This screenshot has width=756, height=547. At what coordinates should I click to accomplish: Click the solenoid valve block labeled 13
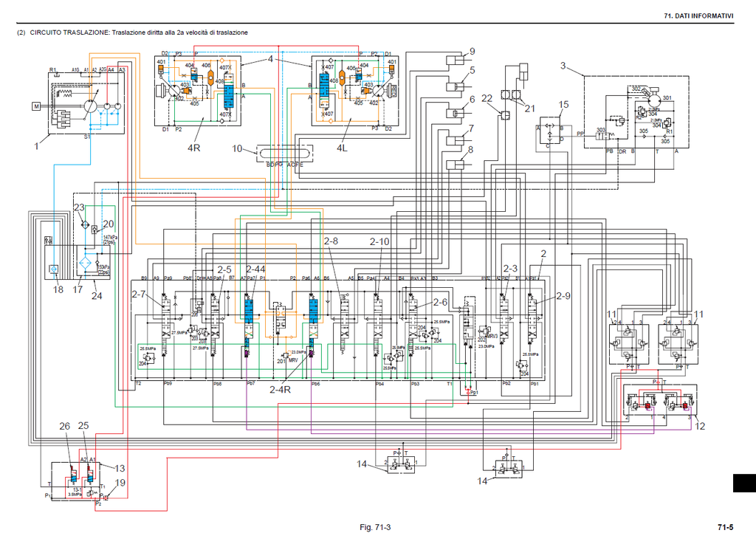click(x=76, y=481)
